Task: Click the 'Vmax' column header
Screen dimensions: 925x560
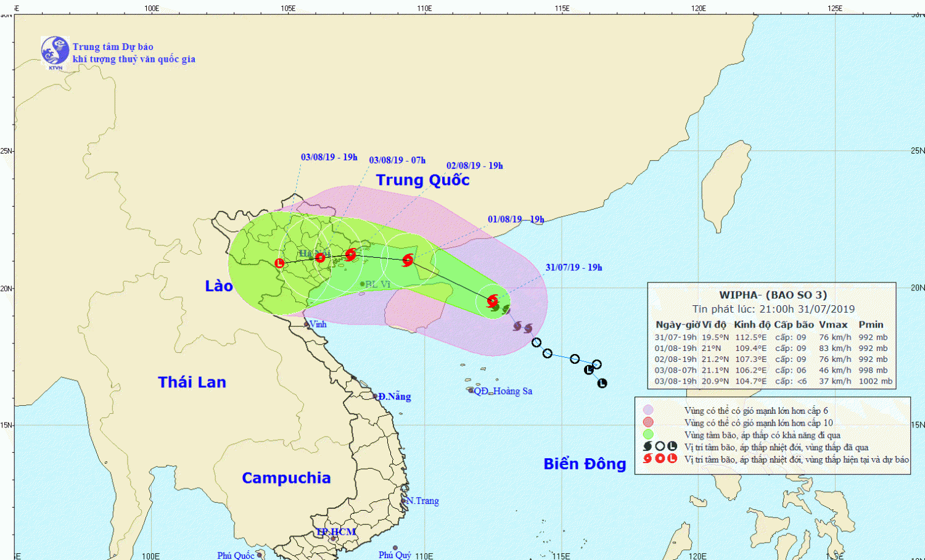Action: click(833, 324)
